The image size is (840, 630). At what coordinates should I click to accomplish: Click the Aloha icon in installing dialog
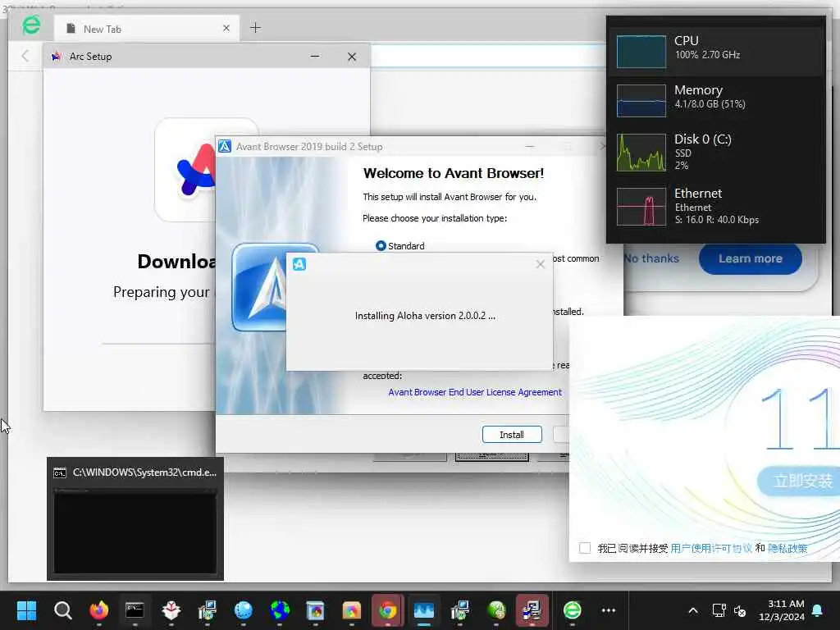[299, 264]
